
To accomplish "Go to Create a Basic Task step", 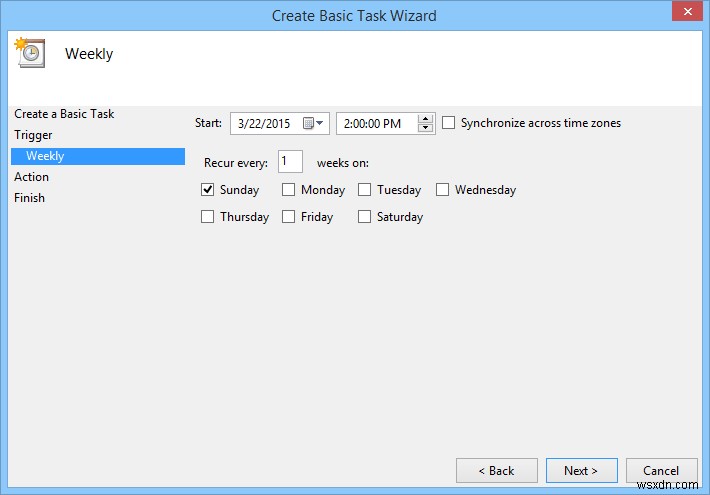I will coord(64,114).
